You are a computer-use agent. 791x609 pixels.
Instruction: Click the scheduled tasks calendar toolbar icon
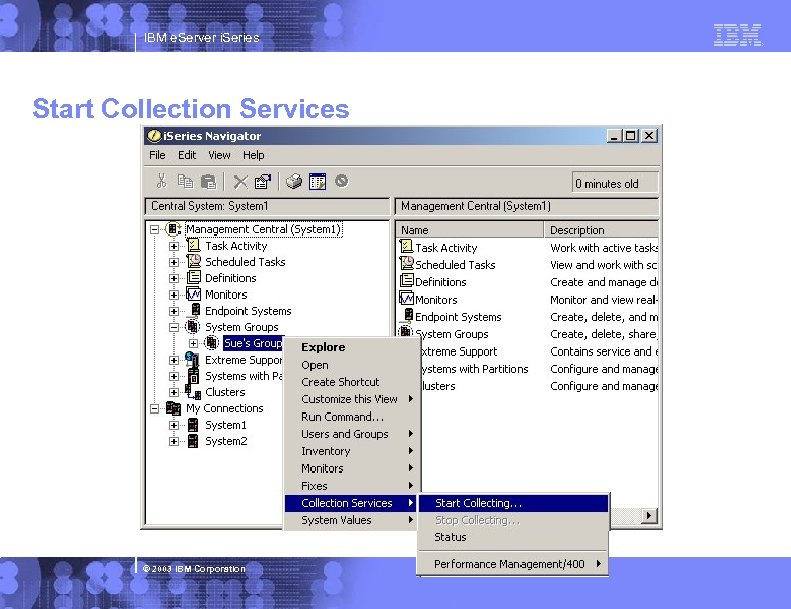[x=317, y=181]
